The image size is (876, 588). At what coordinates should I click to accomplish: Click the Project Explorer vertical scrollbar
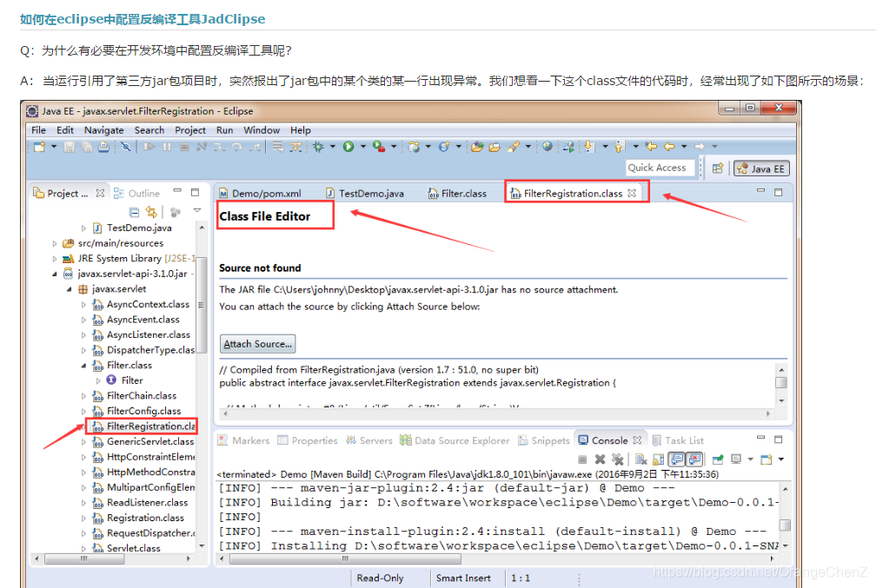click(202, 304)
